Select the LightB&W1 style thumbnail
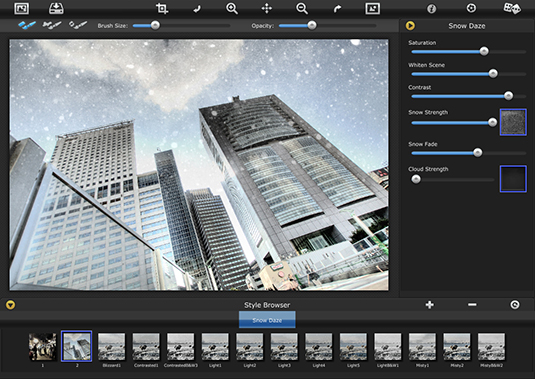The height and width of the screenshot is (379, 535). [x=388, y=347]
